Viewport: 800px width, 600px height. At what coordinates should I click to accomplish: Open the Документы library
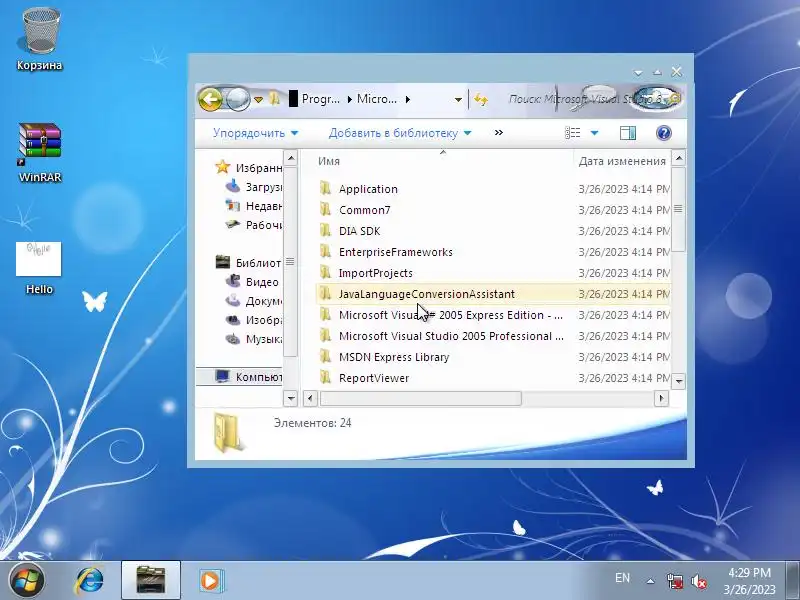coord(254,301)
